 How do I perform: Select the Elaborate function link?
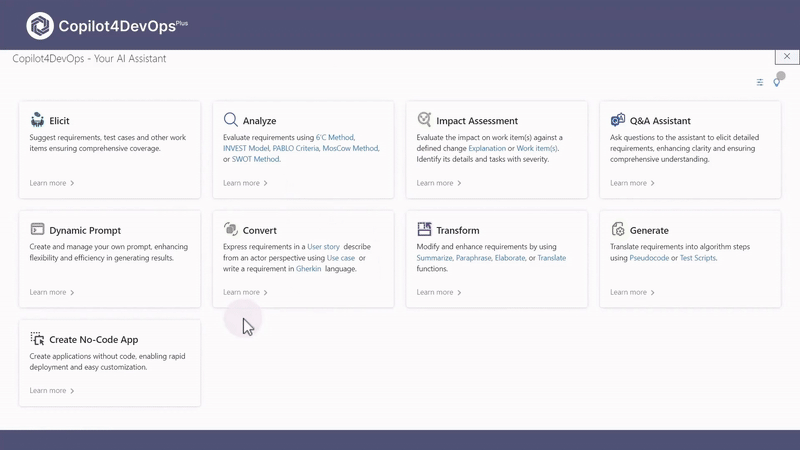tap(510, 258)
